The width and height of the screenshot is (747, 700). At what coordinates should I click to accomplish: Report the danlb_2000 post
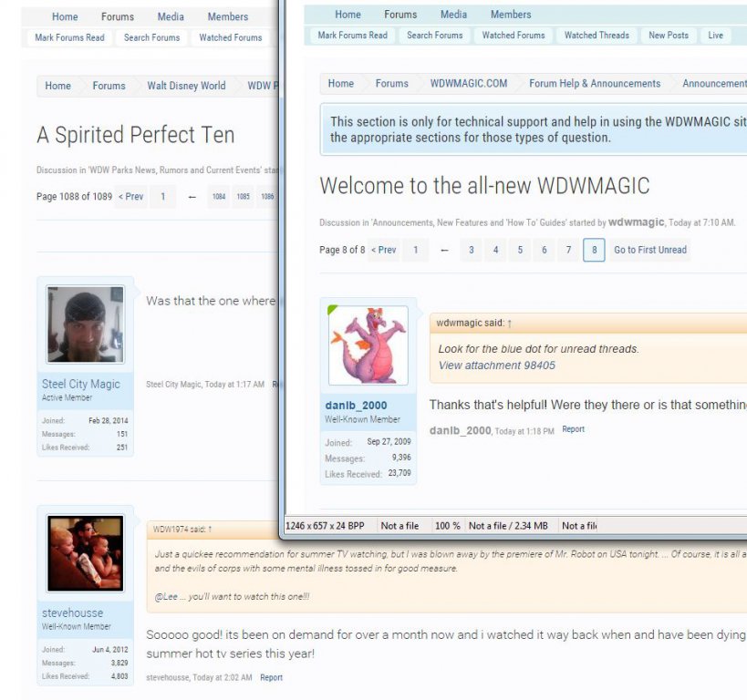(x=573, y=429)
